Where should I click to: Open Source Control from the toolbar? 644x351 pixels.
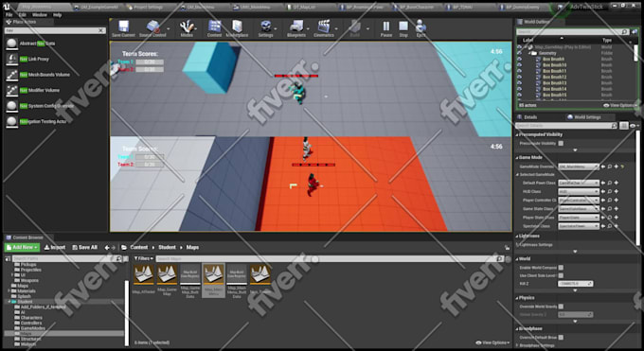click(x=152, y=28)
